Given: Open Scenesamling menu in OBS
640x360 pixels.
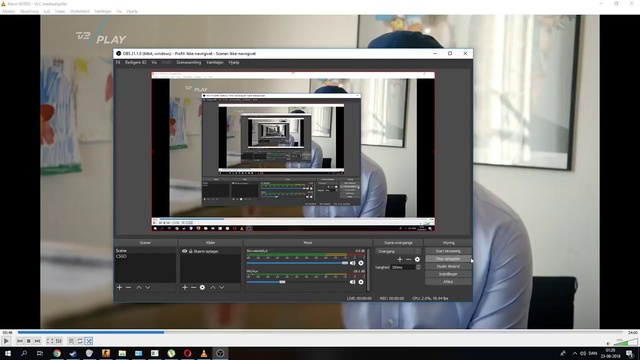Looking at the screenshot, I should point(189,62).
